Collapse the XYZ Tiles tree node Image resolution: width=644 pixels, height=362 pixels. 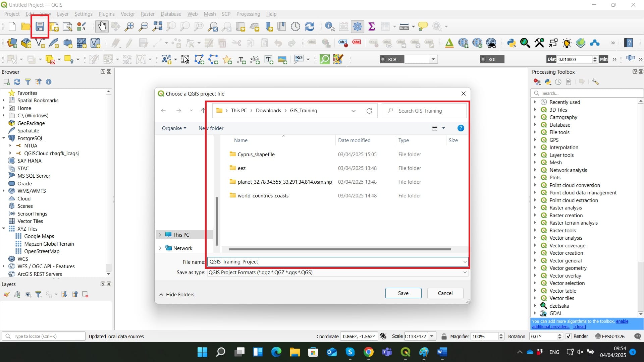point(4,229)
